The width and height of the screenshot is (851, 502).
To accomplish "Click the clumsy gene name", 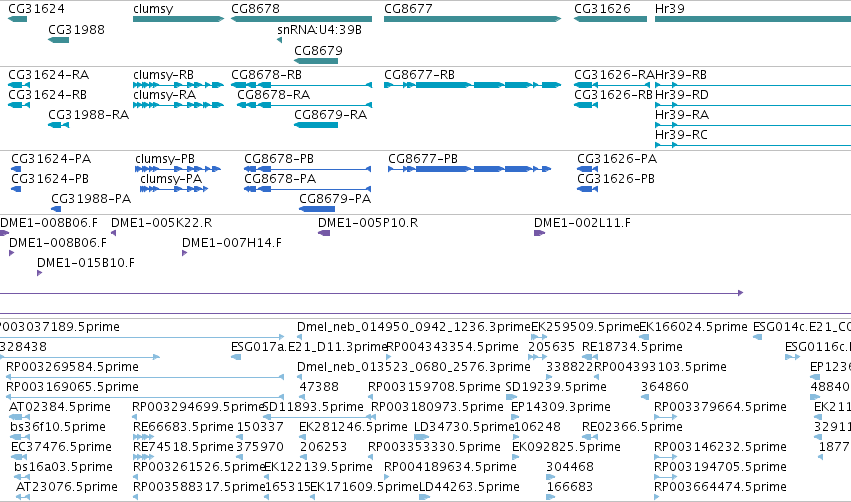I will [153, 9].
